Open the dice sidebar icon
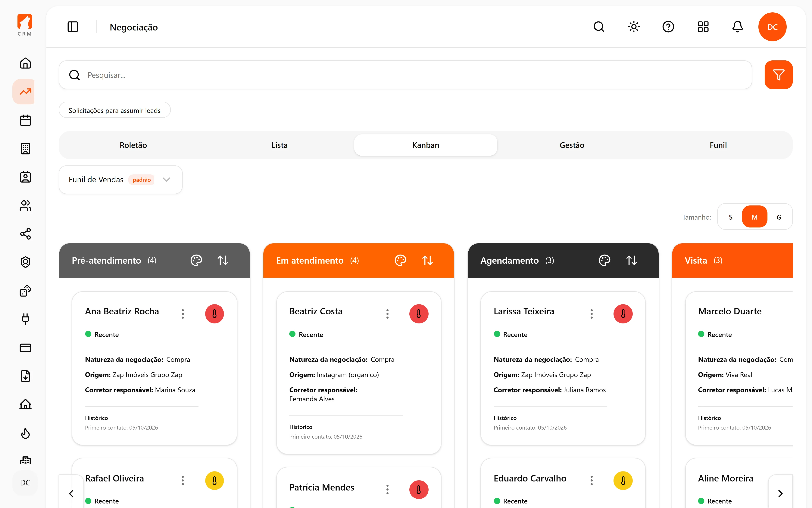This screenshot has width=812, height=508. point(25,291)
